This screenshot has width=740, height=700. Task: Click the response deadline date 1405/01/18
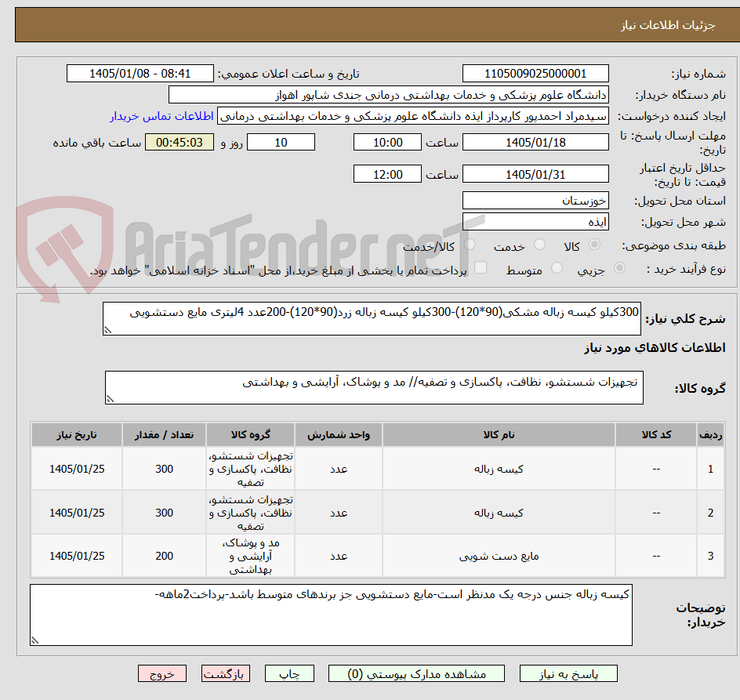pos(535,142)
